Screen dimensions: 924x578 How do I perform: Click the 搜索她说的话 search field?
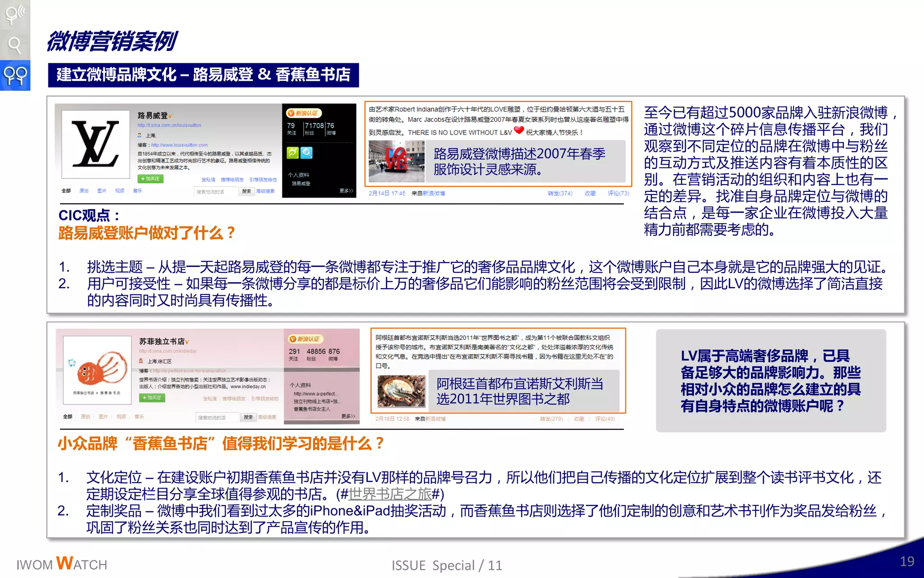(217, 417)
